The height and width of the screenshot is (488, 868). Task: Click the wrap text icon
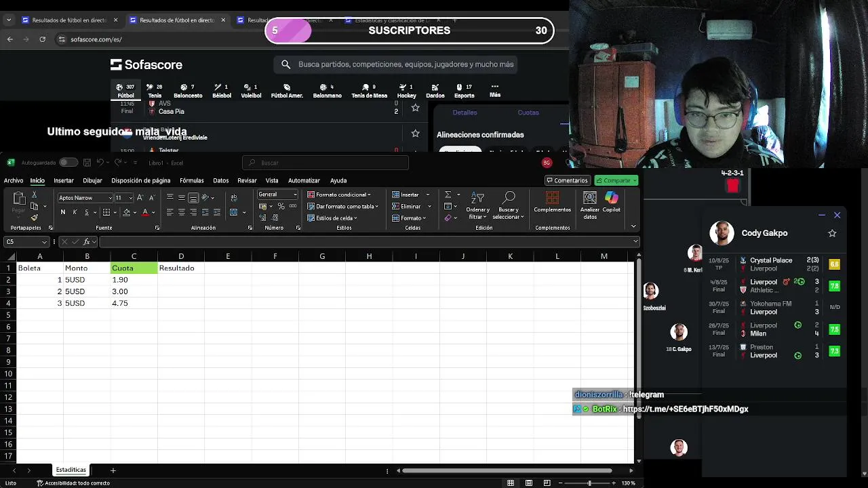[x=234, y=198]
